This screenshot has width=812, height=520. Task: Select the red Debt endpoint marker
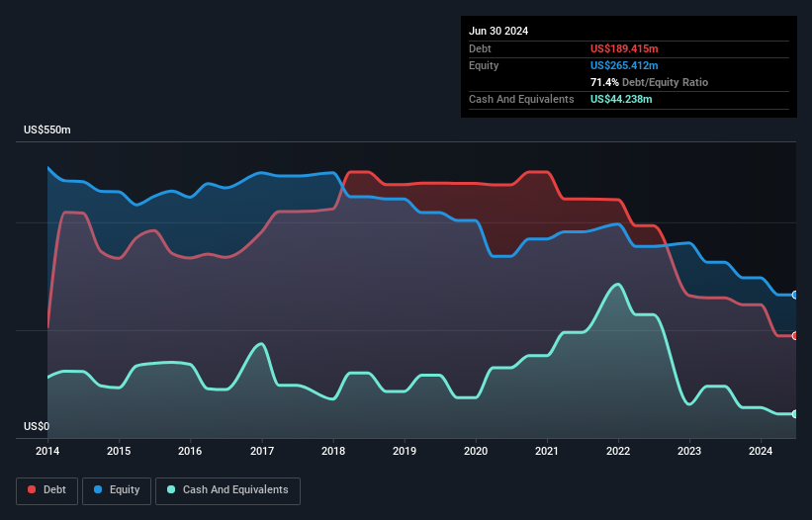795,336
